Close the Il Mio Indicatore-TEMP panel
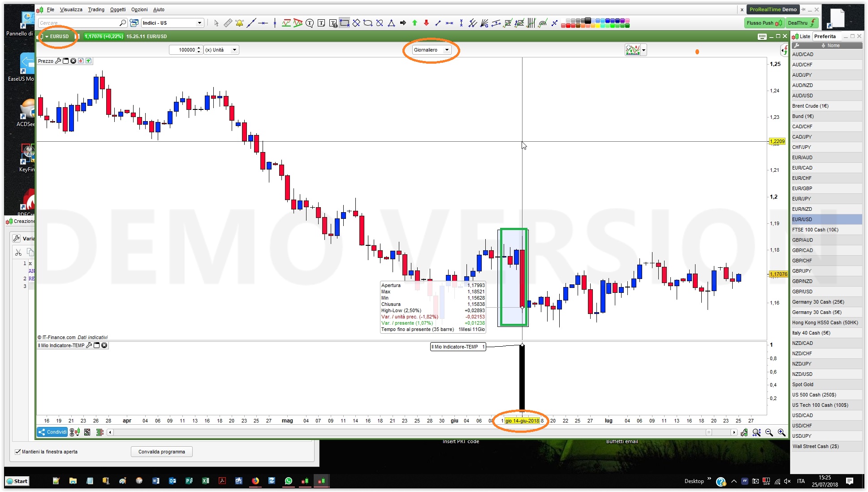 (104, 345)
